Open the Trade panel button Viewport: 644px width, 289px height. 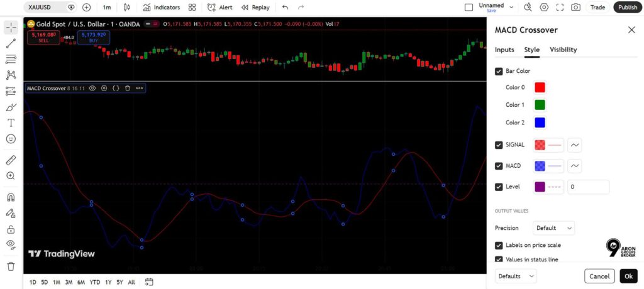point(597,7)
